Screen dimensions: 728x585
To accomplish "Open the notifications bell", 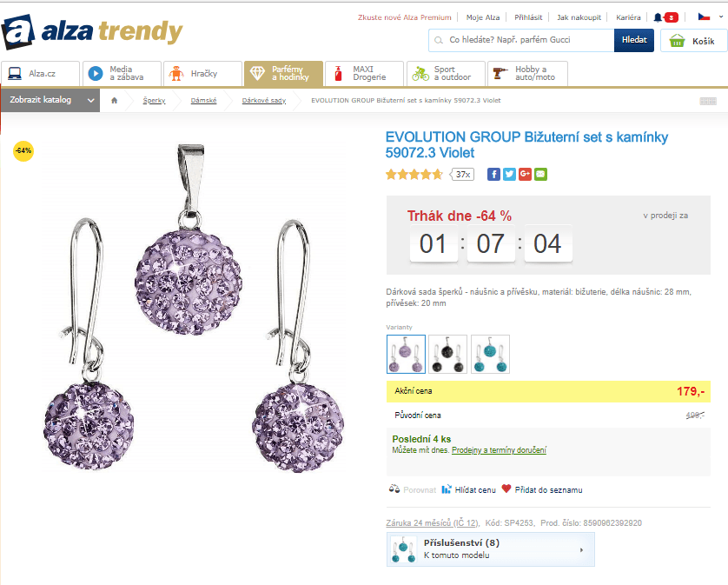I will (x=659, y=17).
